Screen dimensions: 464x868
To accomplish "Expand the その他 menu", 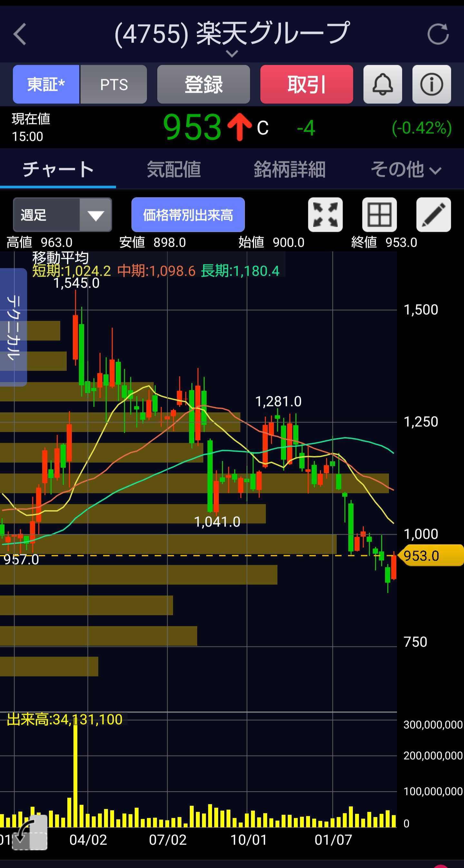I will (406, 169).
